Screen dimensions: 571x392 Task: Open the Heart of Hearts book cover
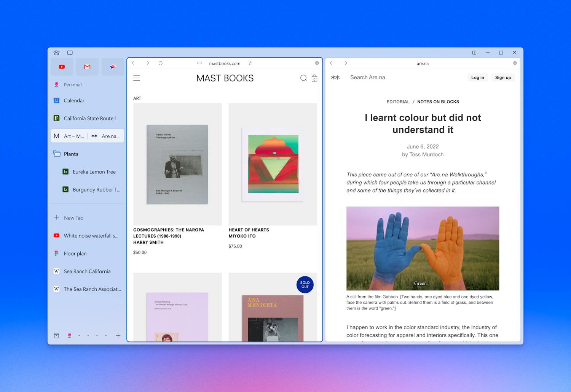[273, 164]
